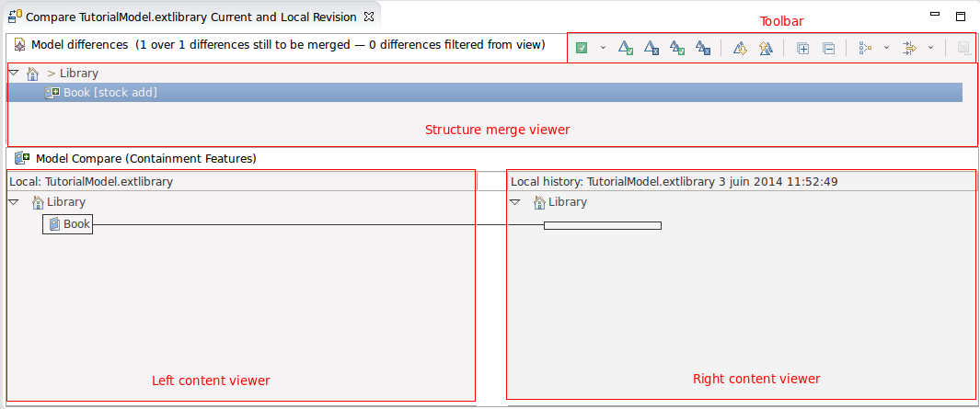Image resolution: width=980 pixels, height=409 pixels.
Task: Collapse all nodes in structure viewer
Action: click(x=828, y=48)
